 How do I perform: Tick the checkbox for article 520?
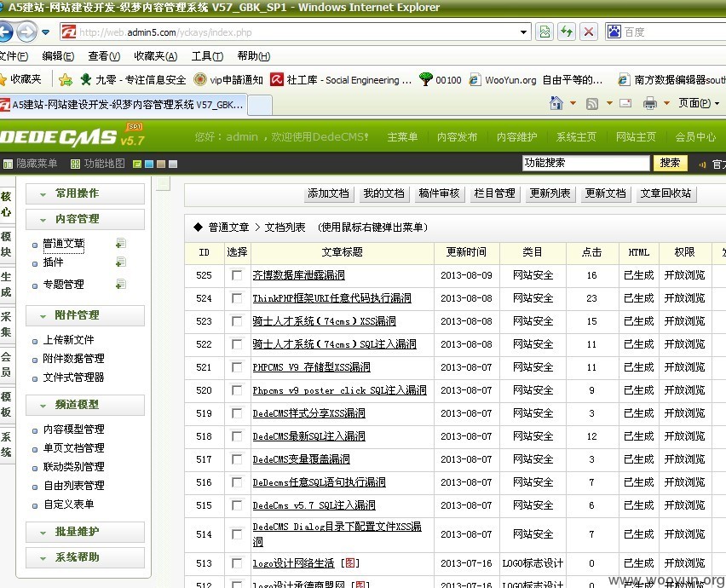(237, 390)
